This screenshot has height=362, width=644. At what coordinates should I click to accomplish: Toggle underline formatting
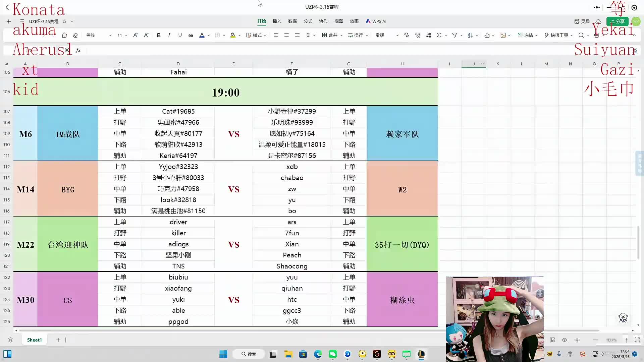point(180,35)
